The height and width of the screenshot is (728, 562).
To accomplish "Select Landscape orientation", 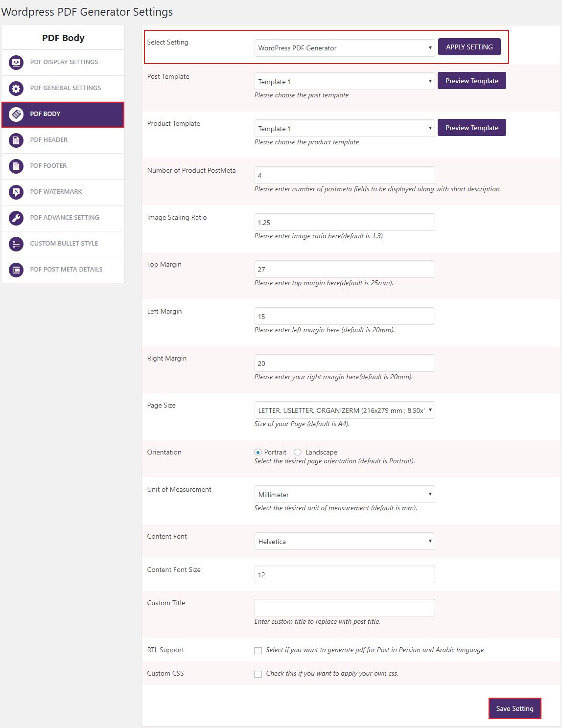I will pyautogui.click(x=298, y=452).
